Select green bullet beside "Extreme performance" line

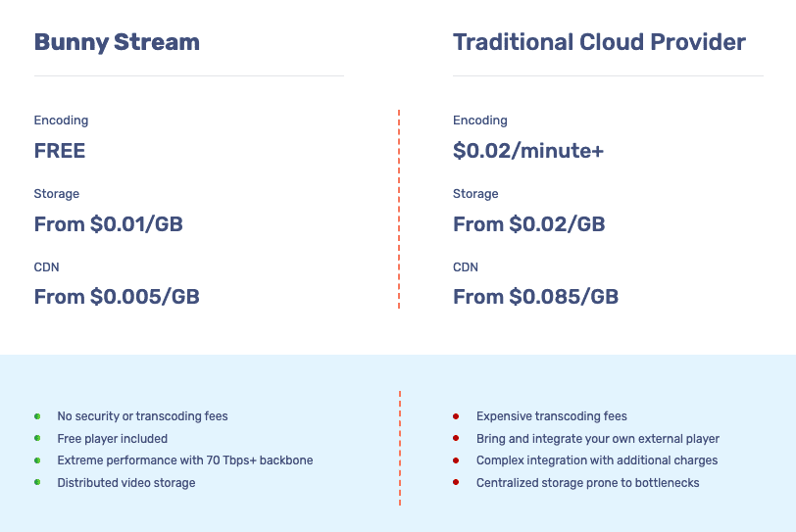[x=37, y=460]
